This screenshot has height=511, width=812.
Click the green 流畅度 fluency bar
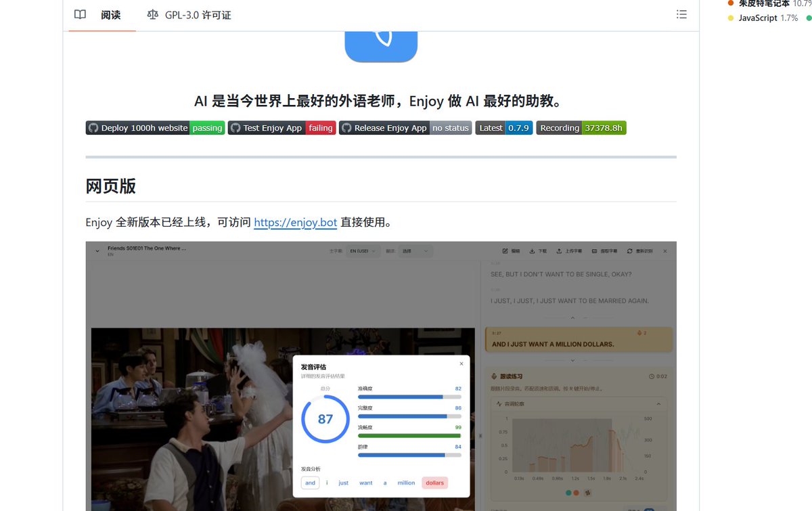[409, 435]
